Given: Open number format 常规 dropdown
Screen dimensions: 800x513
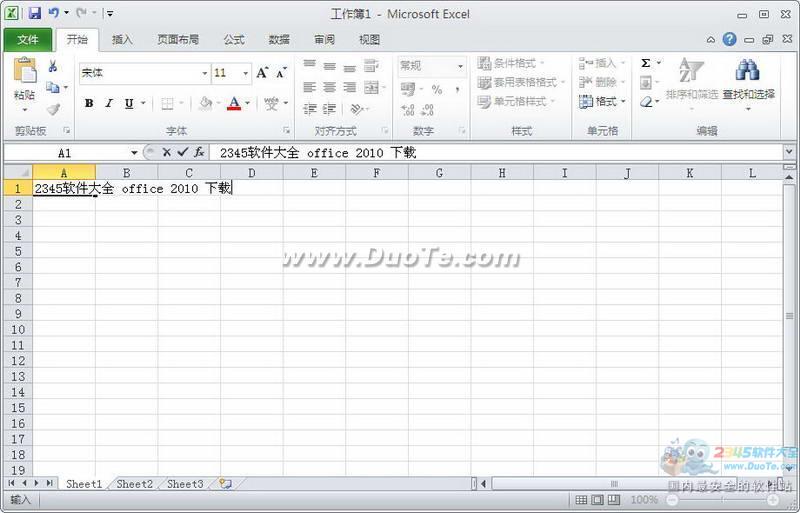Looking at the screenshot, I should pyautogui.click(x=460, y=66).
